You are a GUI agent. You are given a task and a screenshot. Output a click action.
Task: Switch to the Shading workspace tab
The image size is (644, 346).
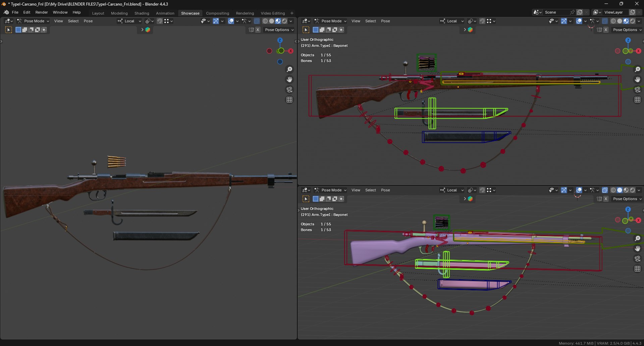[142, 13]
